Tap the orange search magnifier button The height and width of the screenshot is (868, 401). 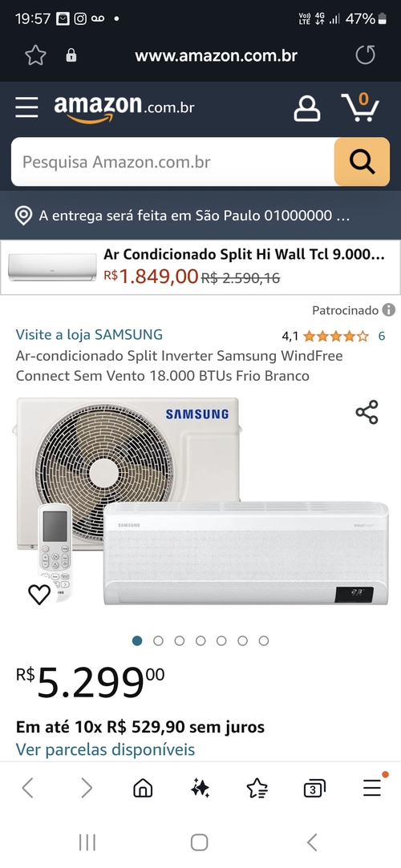point(362,162)
